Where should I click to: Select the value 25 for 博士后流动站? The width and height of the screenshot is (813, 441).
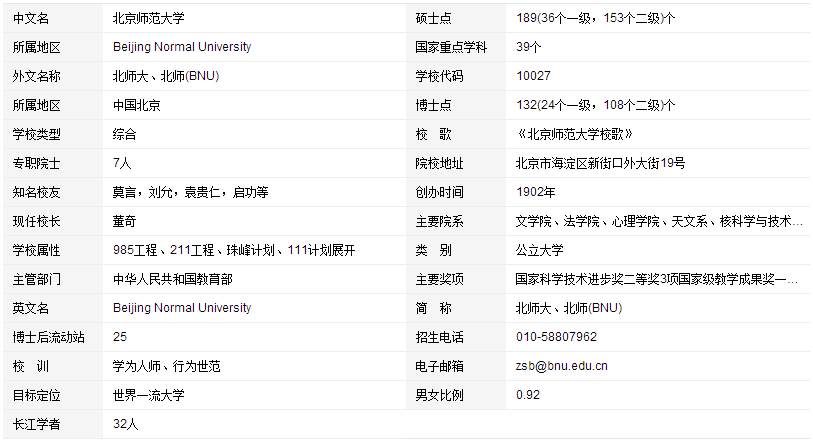pos(120,337)
